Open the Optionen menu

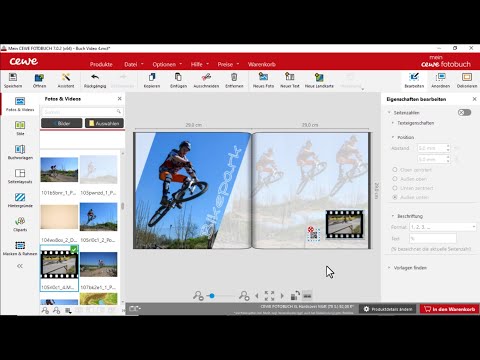click(x=167, y=64)
